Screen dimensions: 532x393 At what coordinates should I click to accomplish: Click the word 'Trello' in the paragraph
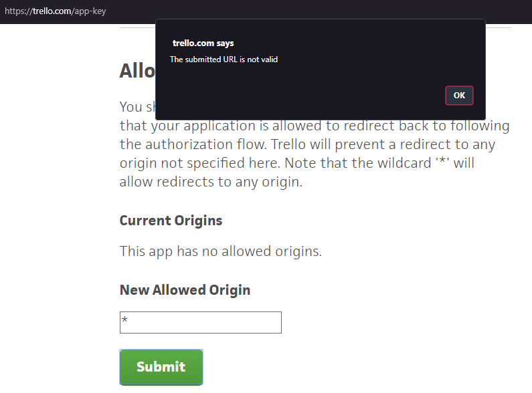tap(288, 144)
